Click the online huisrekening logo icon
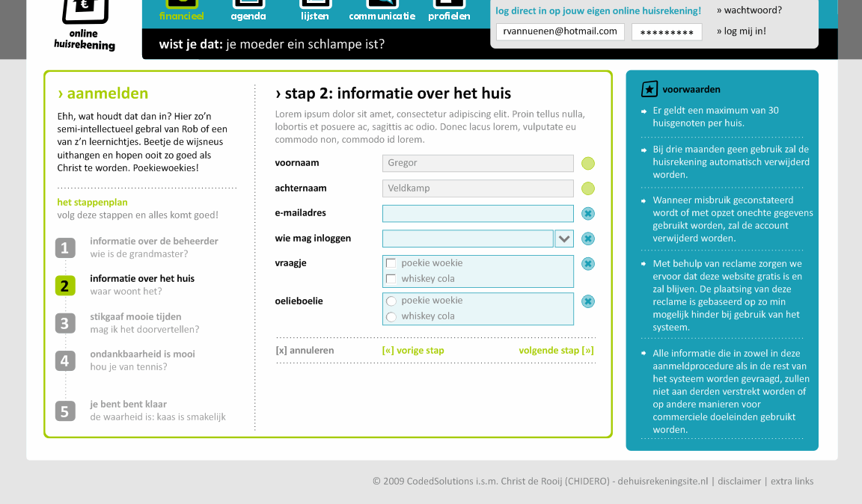Image resolution: width=862 pixels, height=504 pixels. pyautogui.click(x=85, y=9)
